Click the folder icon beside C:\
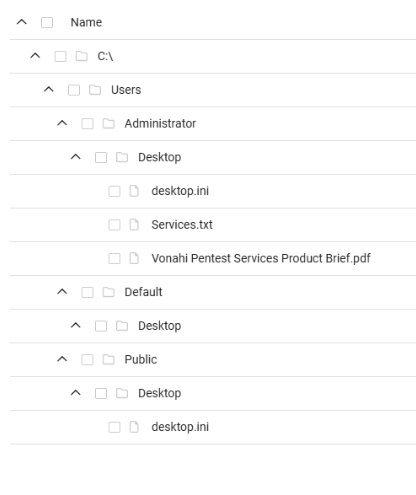The width and height of the screenshot is (416, 495). pyautogui.click(x=82, y=56)
